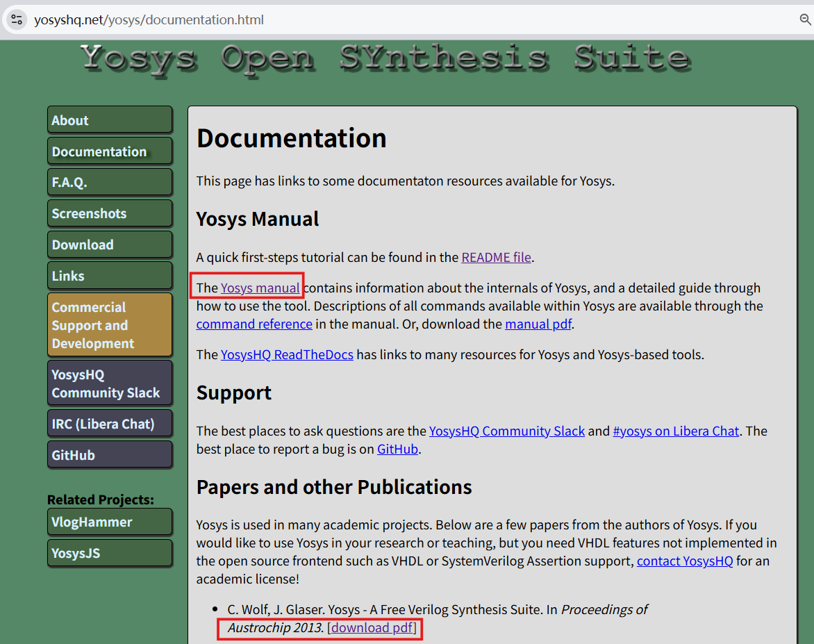Click the Yosys Manual section heading
Image resolution: width=814 pixels, height=644 pixels.
258,219
